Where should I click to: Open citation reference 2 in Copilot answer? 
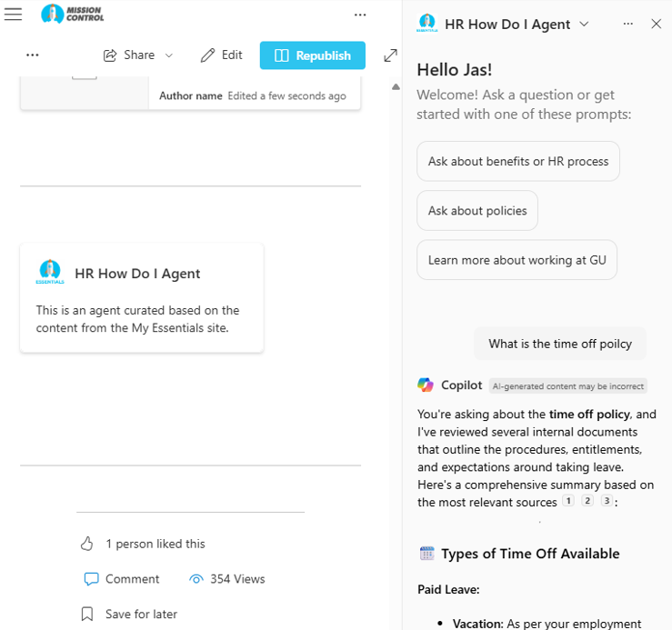point(587,501)
